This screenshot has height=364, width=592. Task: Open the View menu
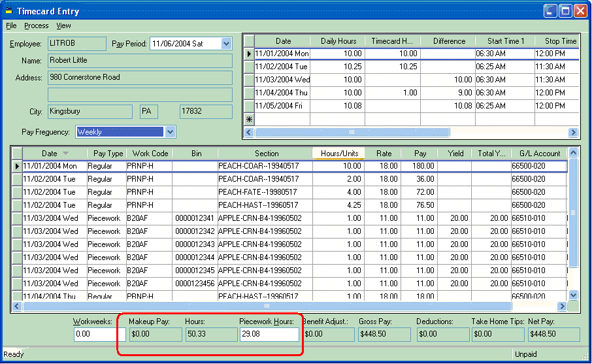pyautogui.click(x=63, y=25)
